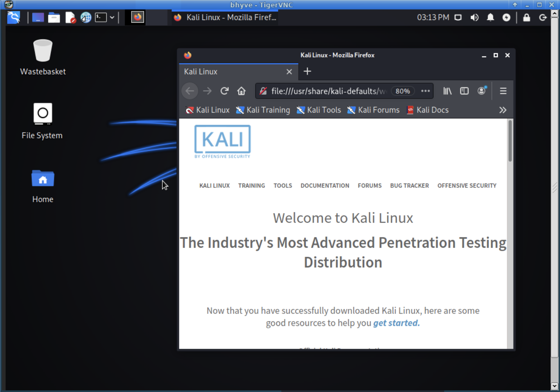Lock the screen with padlock icon
560x392 pixels.
(x=526, y=17)
